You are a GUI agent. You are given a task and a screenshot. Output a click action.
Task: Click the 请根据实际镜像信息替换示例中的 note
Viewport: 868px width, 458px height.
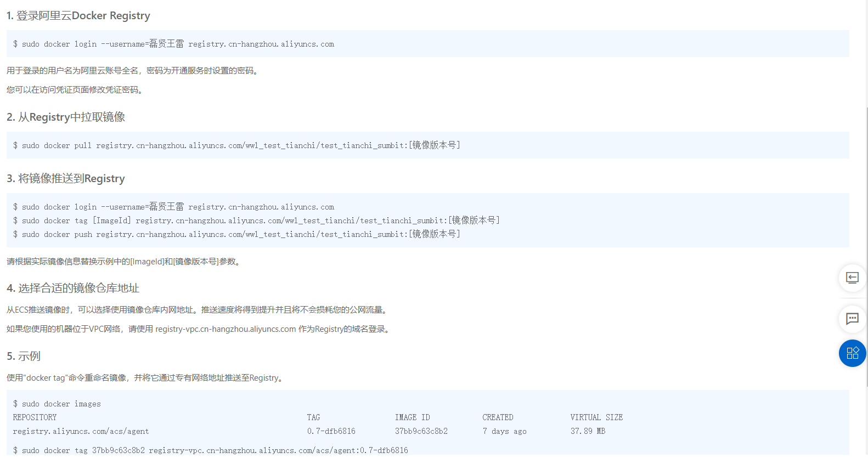click(x=124, y=261)
